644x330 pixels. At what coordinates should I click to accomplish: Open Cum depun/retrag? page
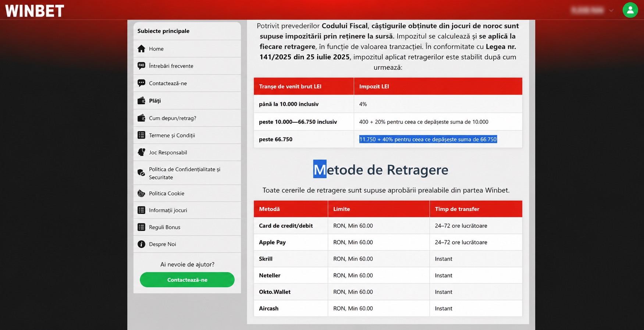click(x=187, y=118)
